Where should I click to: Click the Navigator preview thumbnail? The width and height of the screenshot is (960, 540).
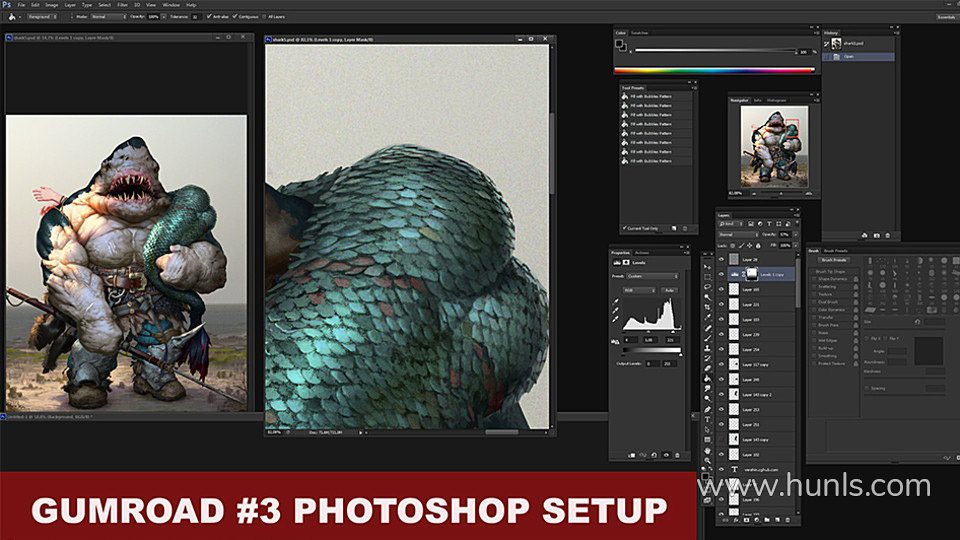(774, 146)
